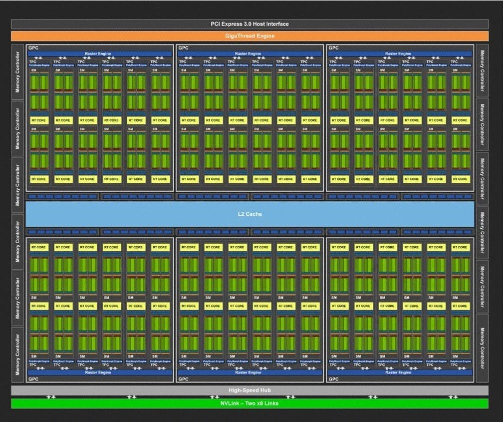The width and height of the screenshot is (504, 422).
Task: Click the second Memory Controller from top, left side
Action: pyautogui.click(x=17, y=128)
